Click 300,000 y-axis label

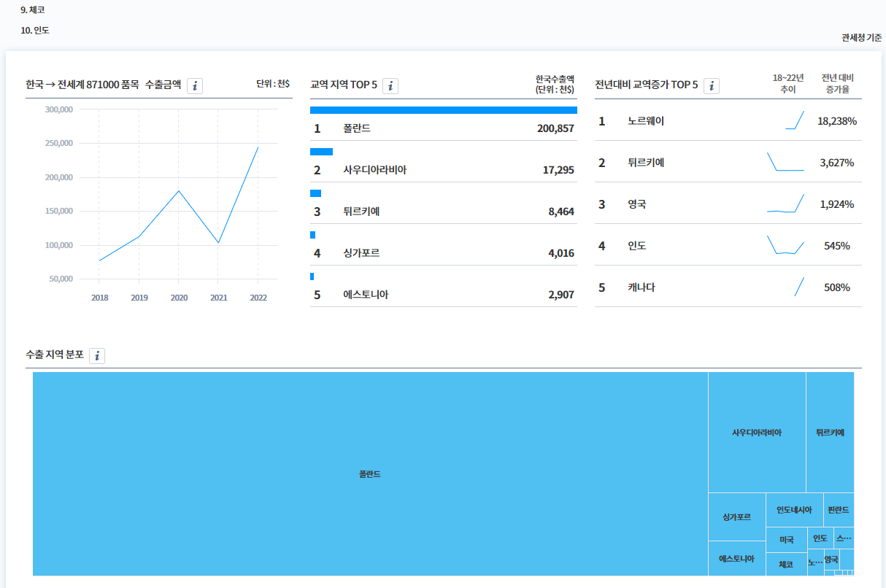[58, 109]
